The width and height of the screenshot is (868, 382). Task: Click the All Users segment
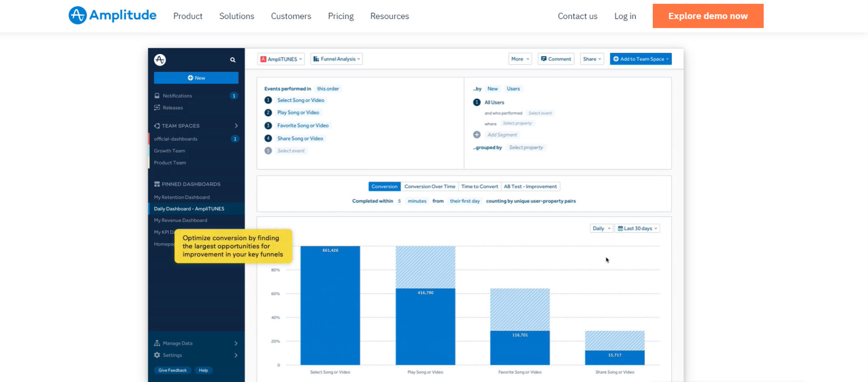pyautogui.click(x=494, y=102)
